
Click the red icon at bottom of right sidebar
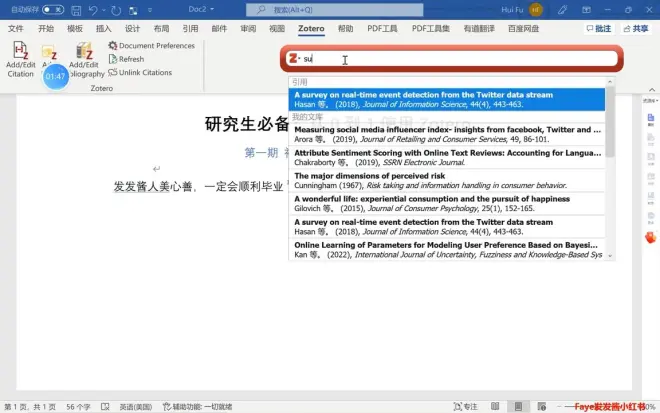tap(650, 237)
